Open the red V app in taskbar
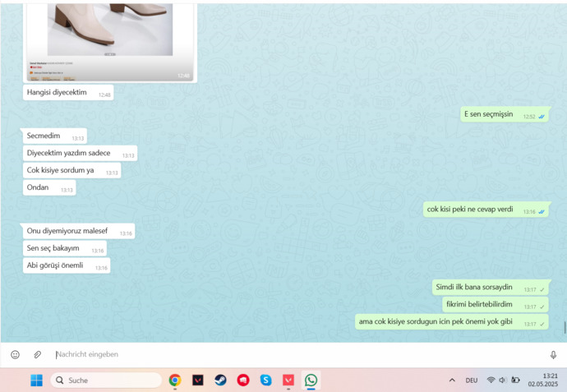The width and height of the screenshot is (567, 392). (x=288, y=380)
